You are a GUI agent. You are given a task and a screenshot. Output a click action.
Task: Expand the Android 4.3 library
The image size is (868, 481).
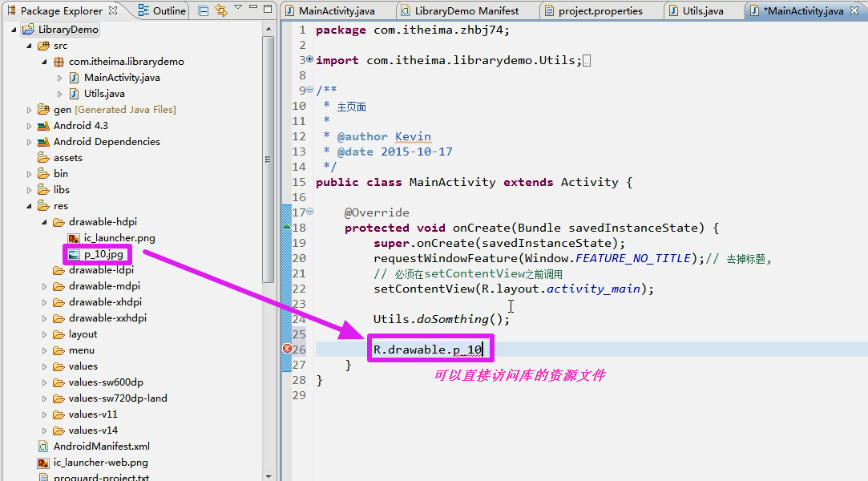tap(30, 126)
